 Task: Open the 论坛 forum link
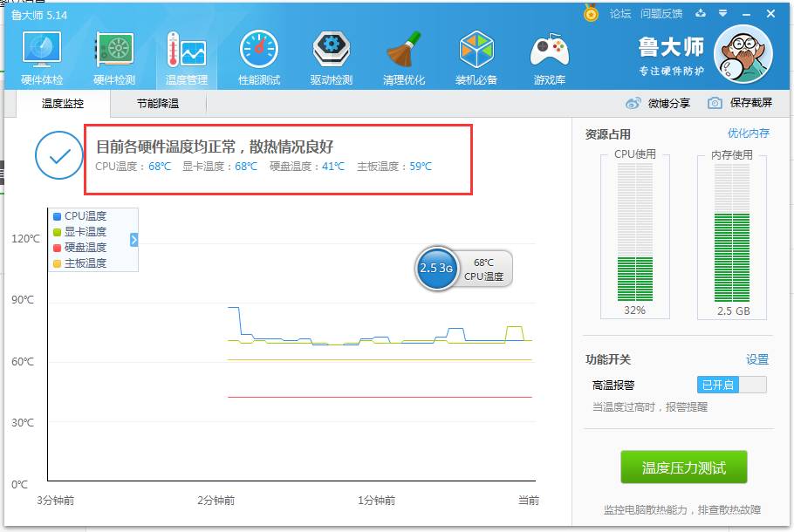click(x=620, y=14)
